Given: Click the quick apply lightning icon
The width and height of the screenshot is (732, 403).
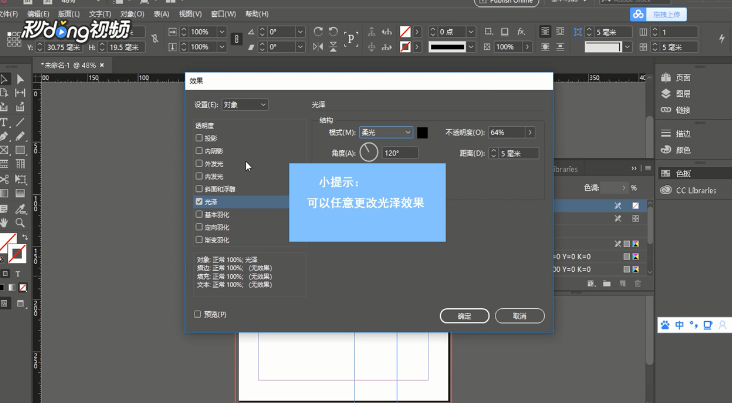Looking at the screenshot, I should pyautogui.click(x=722, y=39).
